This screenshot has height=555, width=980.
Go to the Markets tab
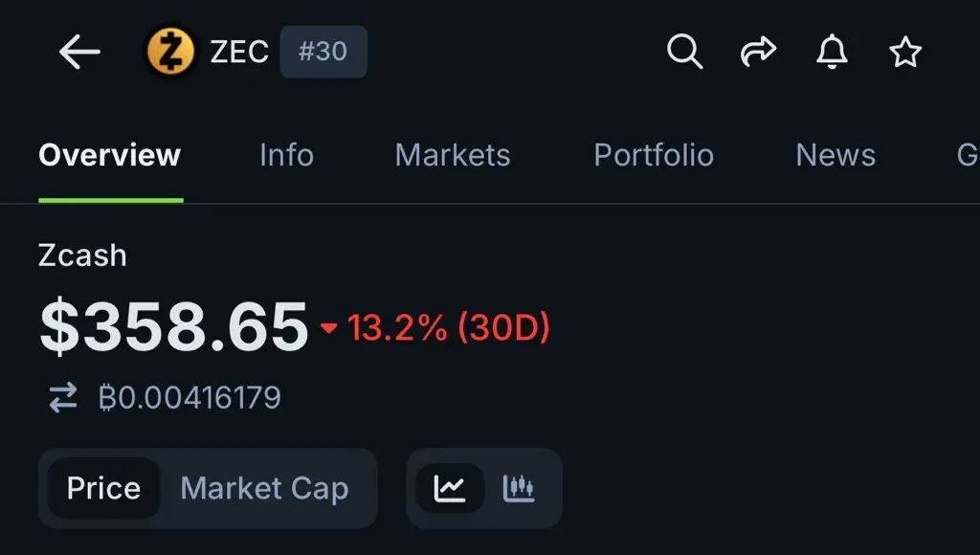pos(453,155)
